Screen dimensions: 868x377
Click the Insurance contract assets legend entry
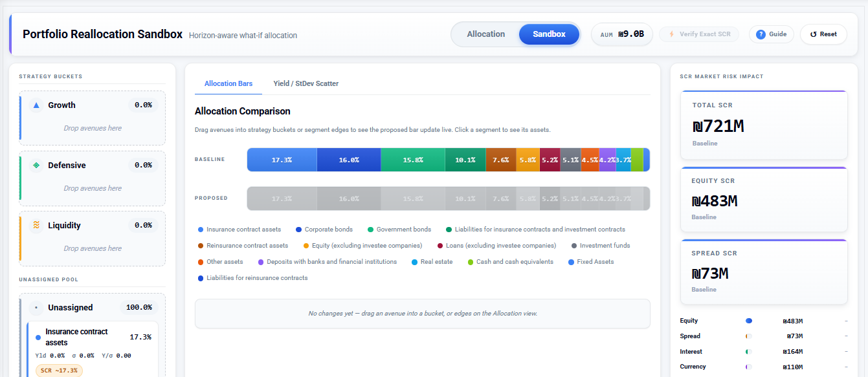click(239, 230)
